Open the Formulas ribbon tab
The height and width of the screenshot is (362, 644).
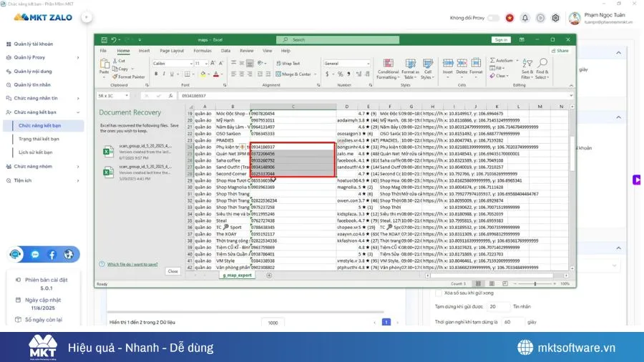click(x=202, y=51)
